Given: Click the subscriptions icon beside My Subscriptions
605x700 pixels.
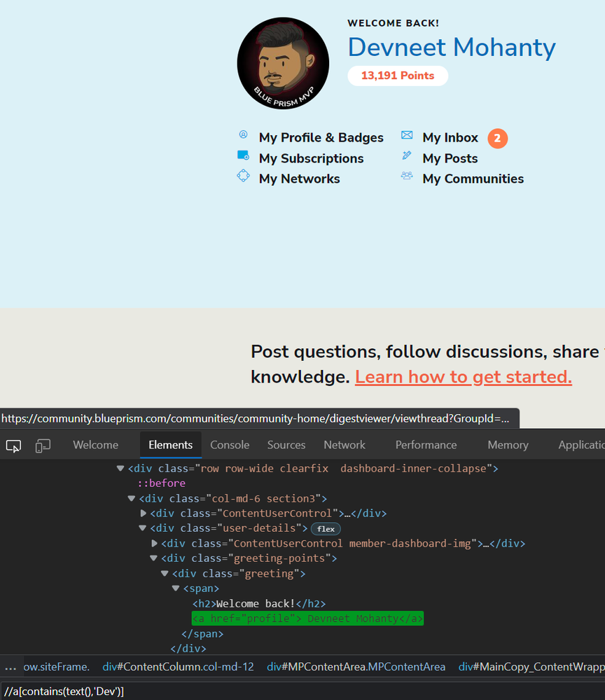Looking at the screenshot, I should click(243, 155).
